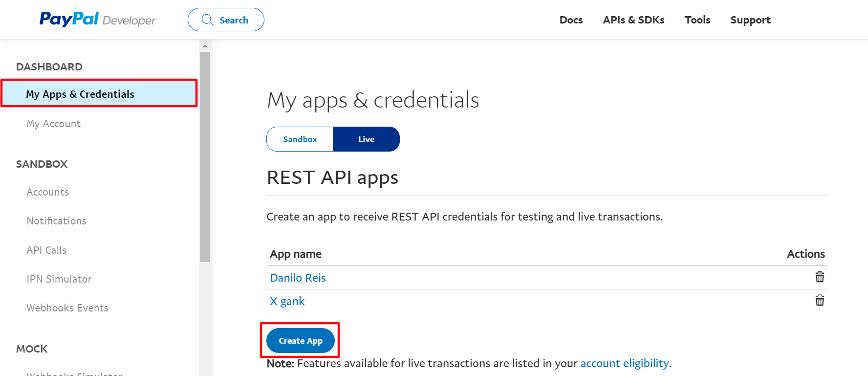868x376 pixels.
Task: Open the Tools menu
Action: 697,20
